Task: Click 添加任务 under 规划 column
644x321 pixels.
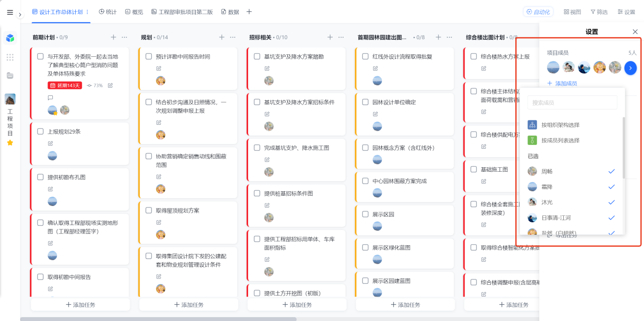Action: (189, 305)
